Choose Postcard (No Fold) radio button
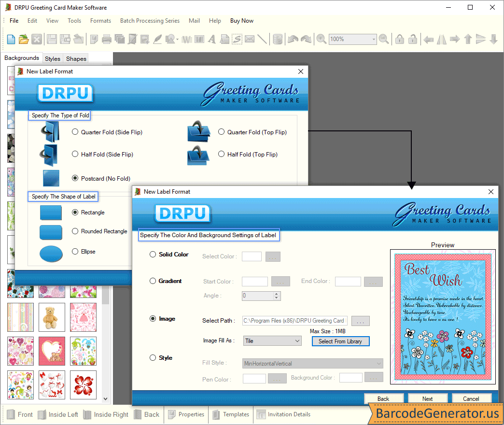The image size is (504, 425). pos(75,178)
